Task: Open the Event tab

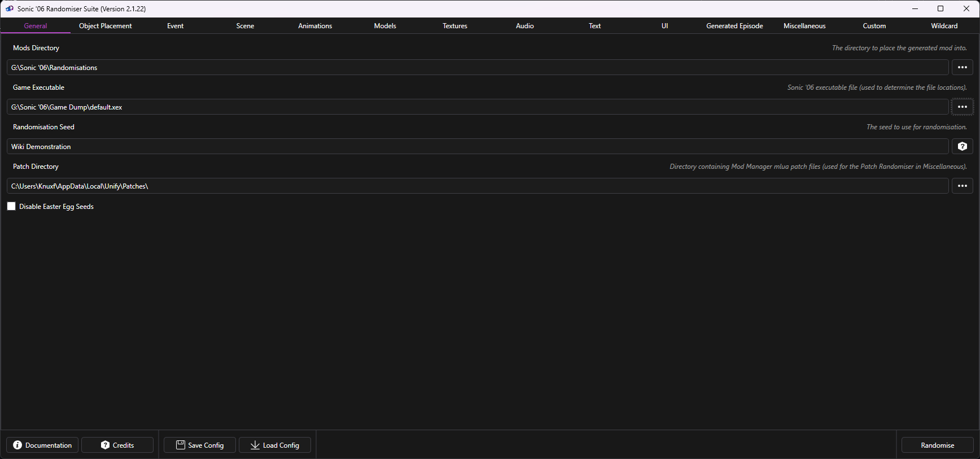Action: pos(176,26)
